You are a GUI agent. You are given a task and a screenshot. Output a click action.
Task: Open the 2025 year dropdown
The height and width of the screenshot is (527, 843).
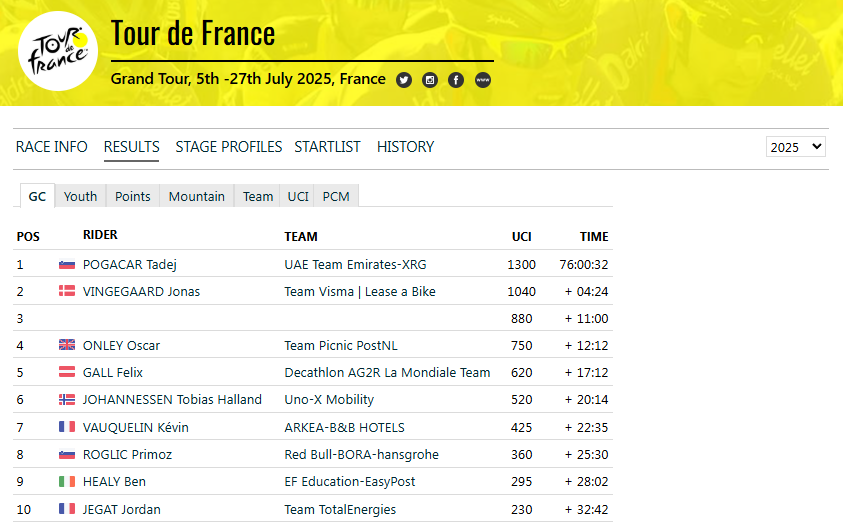[796, 147]
